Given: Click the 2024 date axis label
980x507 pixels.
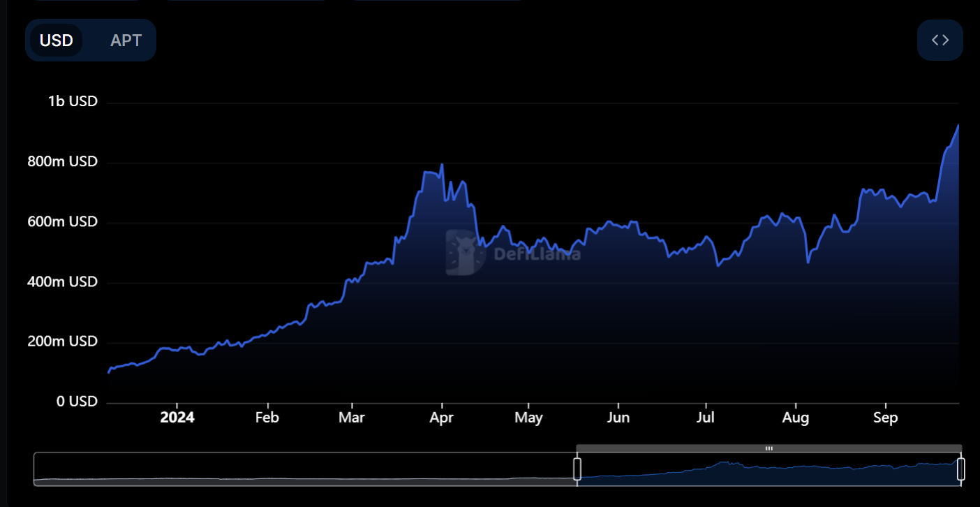Looking at the screenshot, I should 177,418.
